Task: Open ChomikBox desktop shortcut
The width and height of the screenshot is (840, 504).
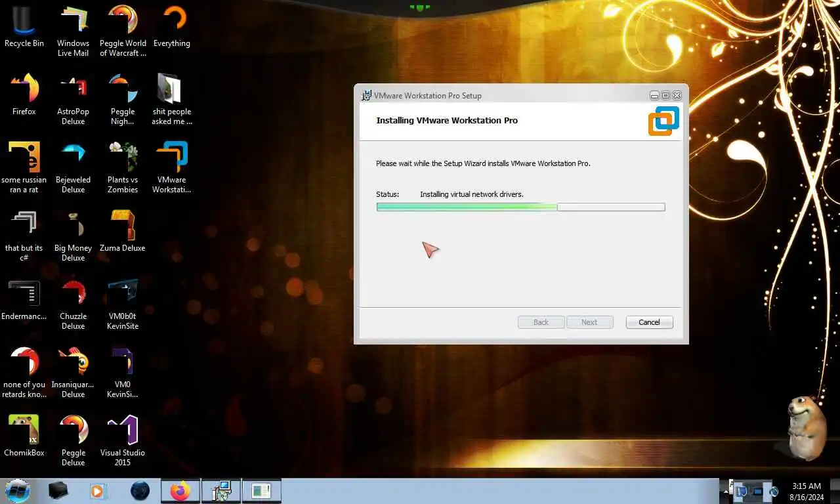Action: [x=24, y=436]
